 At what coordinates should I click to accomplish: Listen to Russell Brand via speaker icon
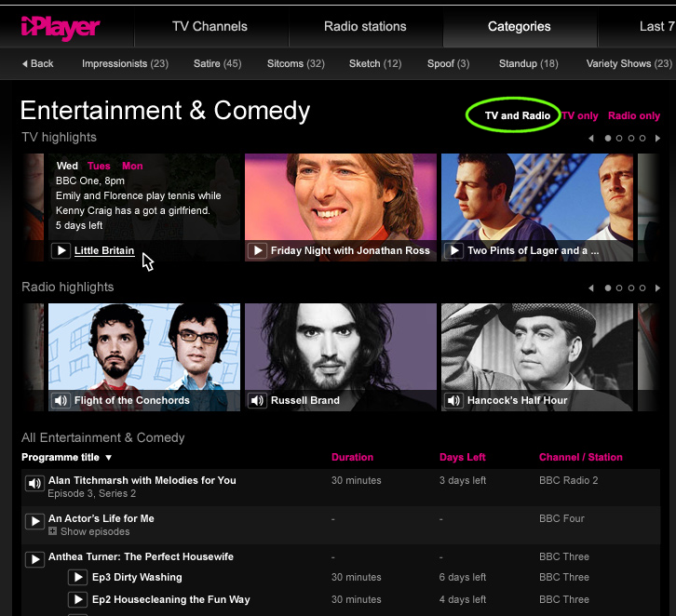coord(257,401)
